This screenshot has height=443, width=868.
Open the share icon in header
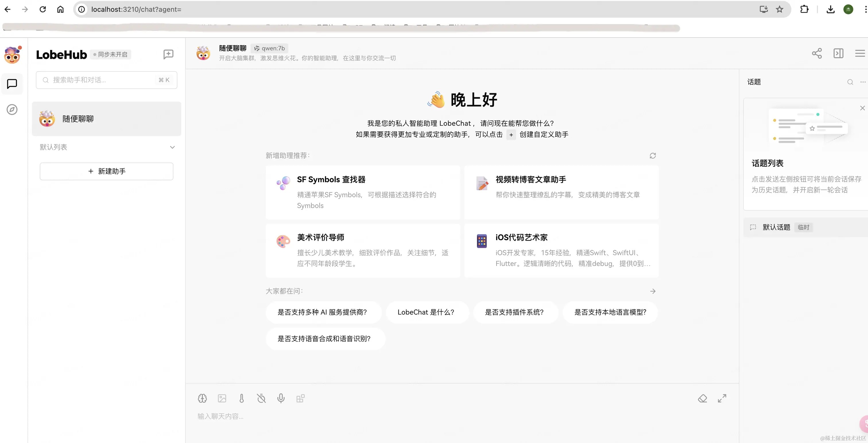(817, 53)
